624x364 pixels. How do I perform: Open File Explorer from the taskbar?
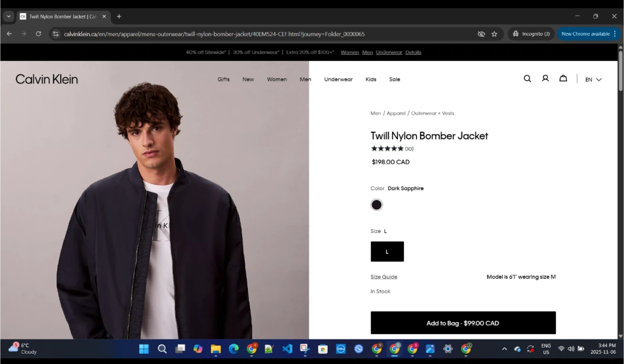coord(215,349)
